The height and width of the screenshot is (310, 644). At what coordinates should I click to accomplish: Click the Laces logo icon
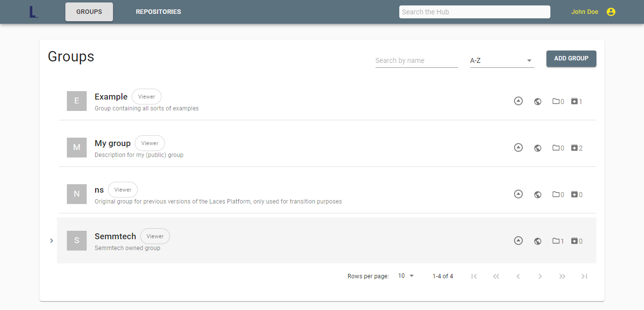(x=34, y=12)
